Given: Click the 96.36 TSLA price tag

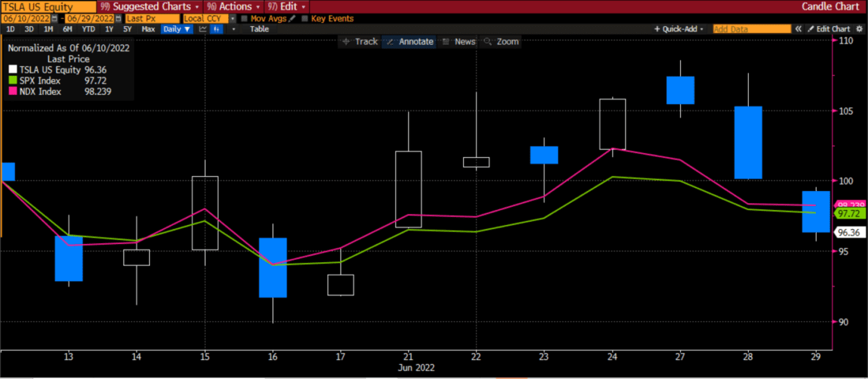Looking at the screenshot, I should 849,233.
